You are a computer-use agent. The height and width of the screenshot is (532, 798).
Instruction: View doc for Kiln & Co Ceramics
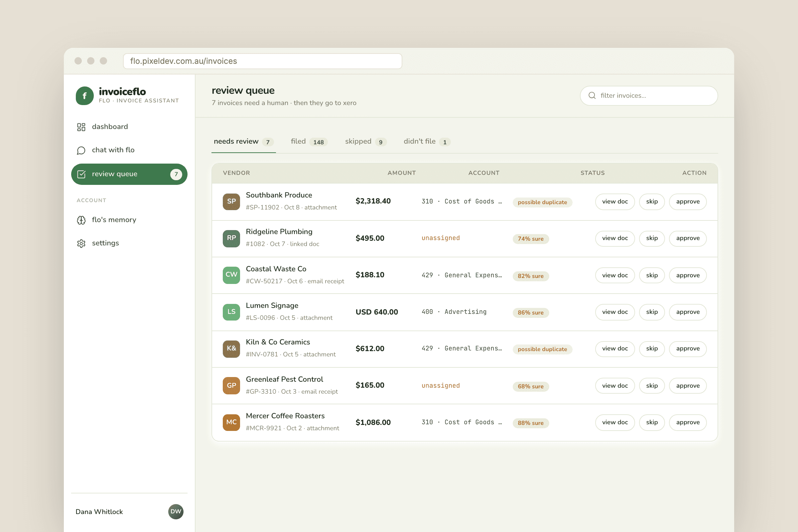point(615,349)
